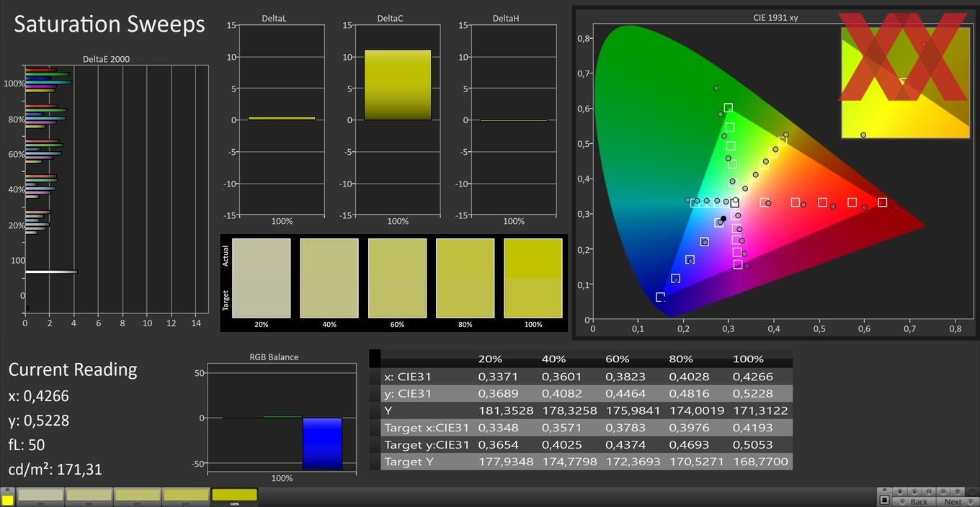This screenshot has height=507, width=980.
Task: Click the 20% Actual/Target comparison patch
Action: coord(262,278)
